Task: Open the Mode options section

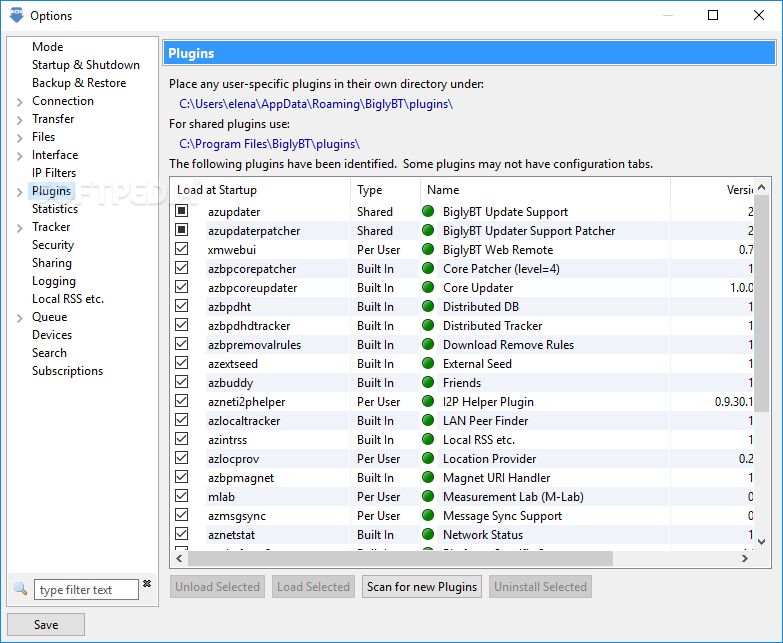Action: 47,46
